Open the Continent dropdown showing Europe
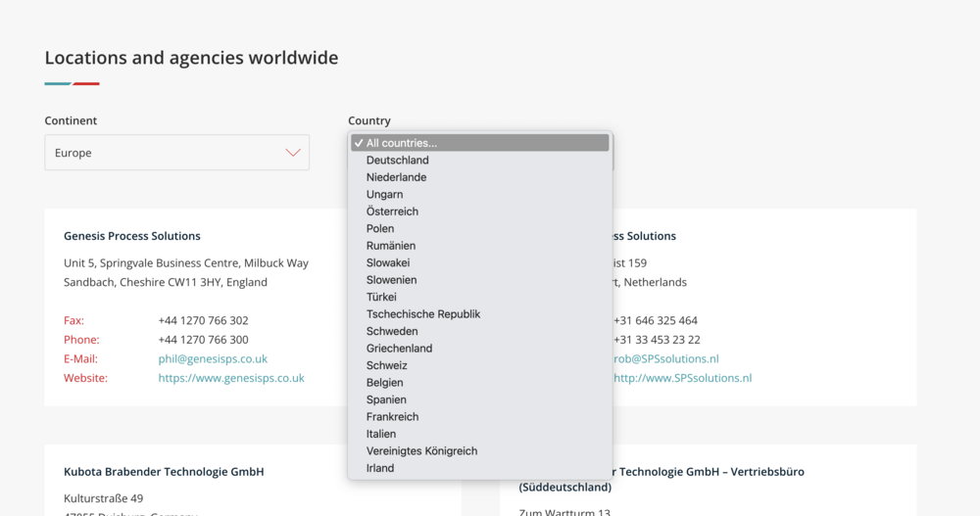The width and height of the screenshot is (980, 516). tap(176, 153)
